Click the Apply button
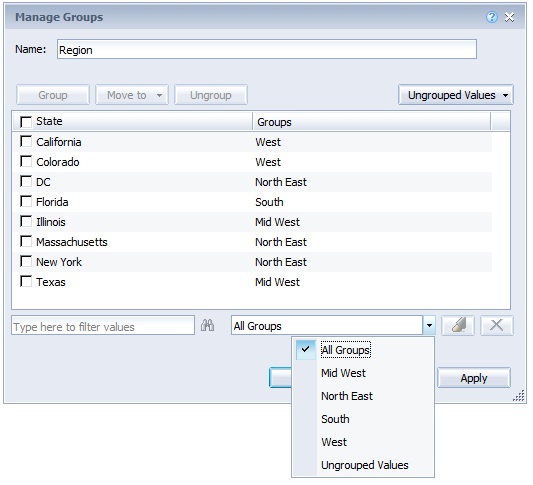Image resolution: width=533 pixels, height=485 pixels. coord(474,378)
